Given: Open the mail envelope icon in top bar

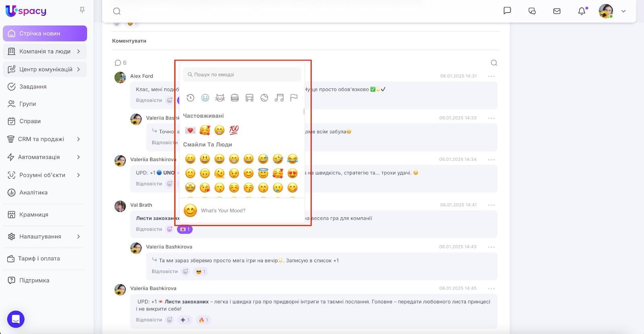Looking at the screenshot, I should 557,11.
